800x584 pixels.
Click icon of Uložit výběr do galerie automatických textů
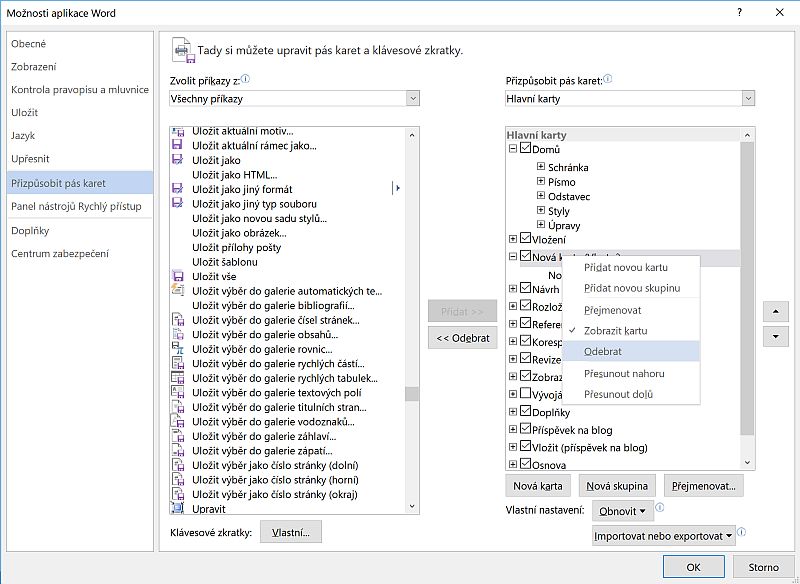point(178,290)
